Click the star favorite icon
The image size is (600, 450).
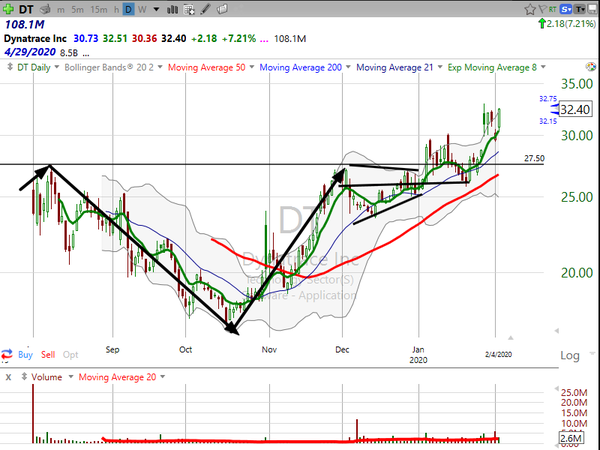(x=530, y=9)
